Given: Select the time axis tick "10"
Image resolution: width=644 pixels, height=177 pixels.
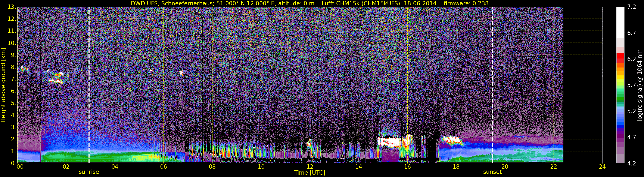Looking at the screenshot, I should 261,167.
